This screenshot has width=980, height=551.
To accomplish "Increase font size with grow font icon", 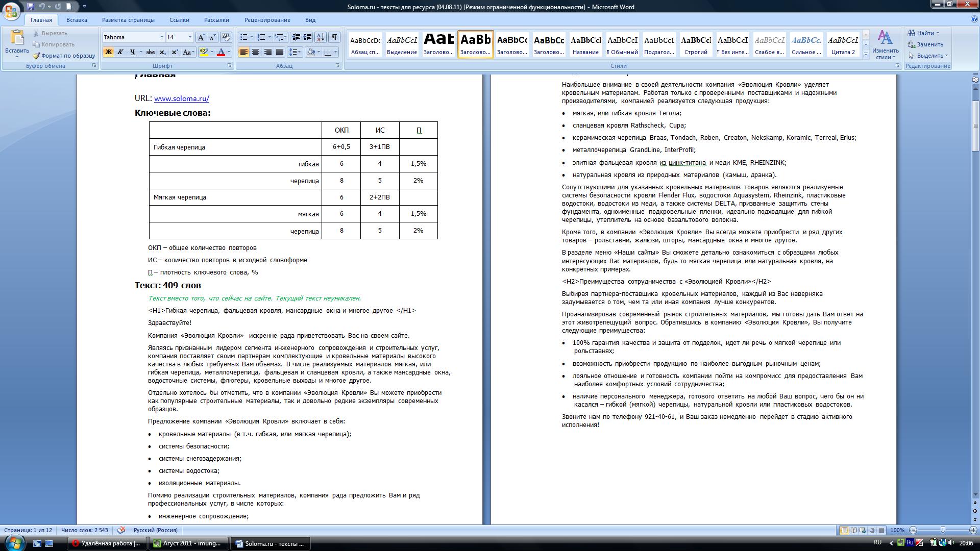I will (201, 37).
